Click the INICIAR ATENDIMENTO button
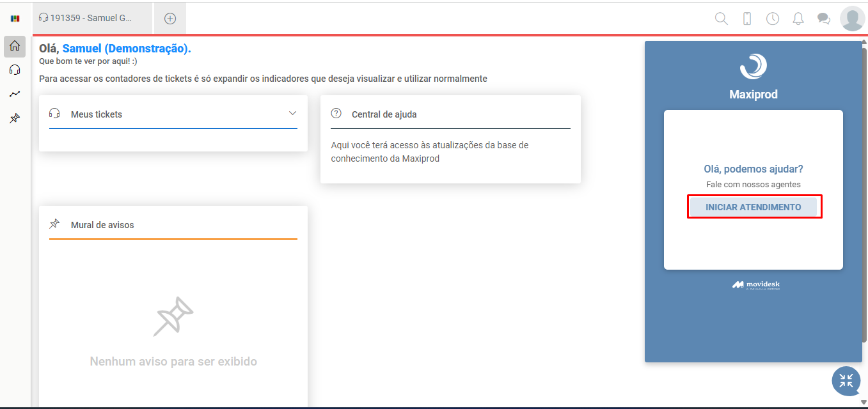868x409 pixels. point(754,207)
